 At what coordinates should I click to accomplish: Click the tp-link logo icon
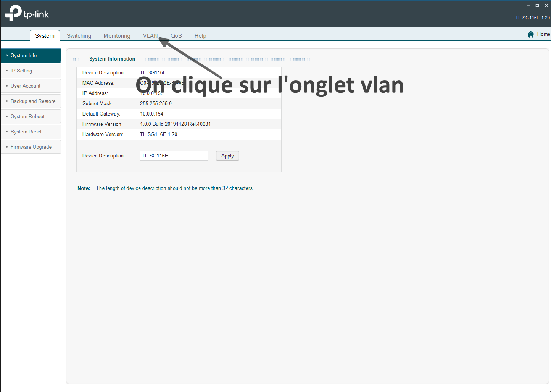point(14,13)
